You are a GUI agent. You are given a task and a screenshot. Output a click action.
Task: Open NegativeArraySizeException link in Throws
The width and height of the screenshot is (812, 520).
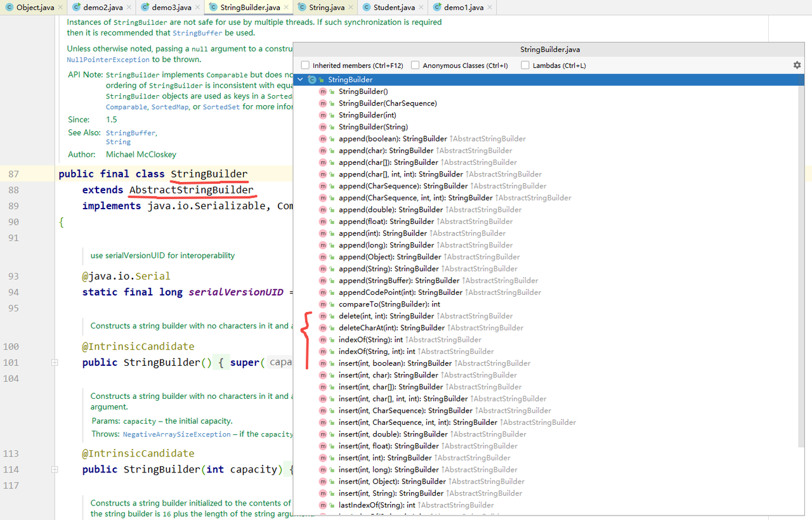point(177,434)
